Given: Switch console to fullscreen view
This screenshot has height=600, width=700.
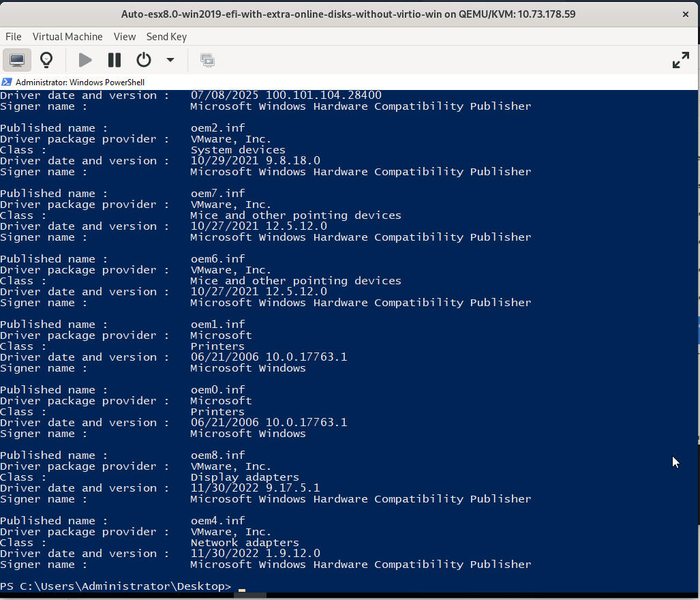Looking at the screenshot, I should click(x=680, y=60).
